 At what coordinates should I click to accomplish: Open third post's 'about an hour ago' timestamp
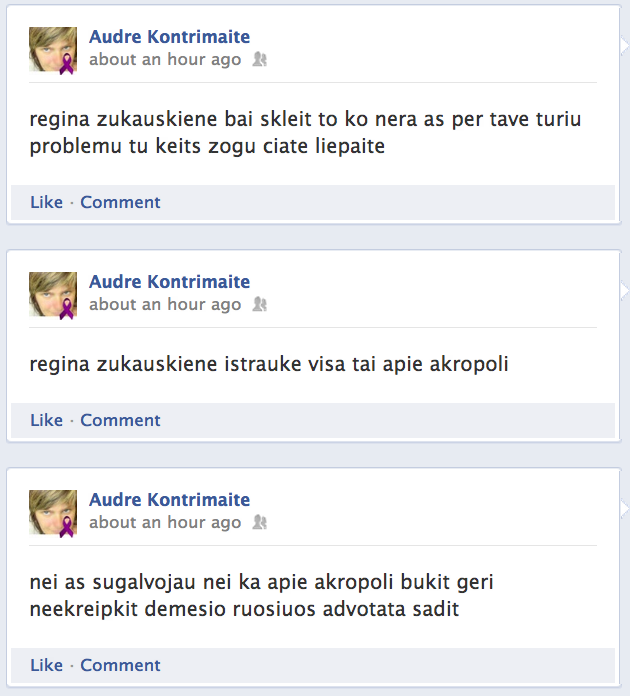(165, 522)
